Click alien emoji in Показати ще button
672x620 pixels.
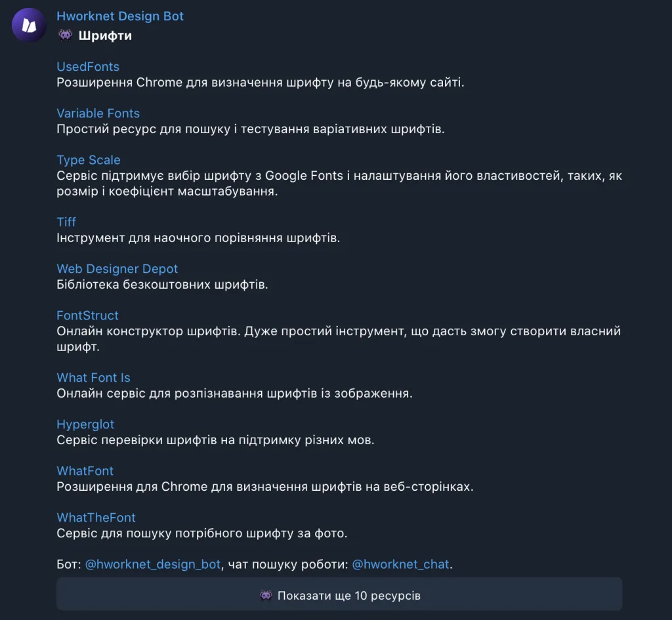pos(266,595)
